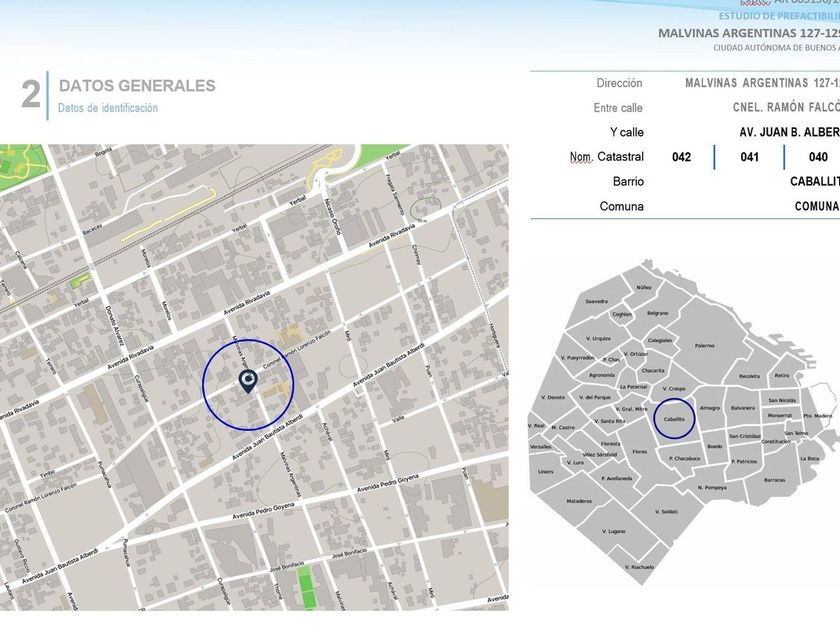Click the Valle street label on the map
This screenshot has height=630, width=840.
tap(398, 418)
